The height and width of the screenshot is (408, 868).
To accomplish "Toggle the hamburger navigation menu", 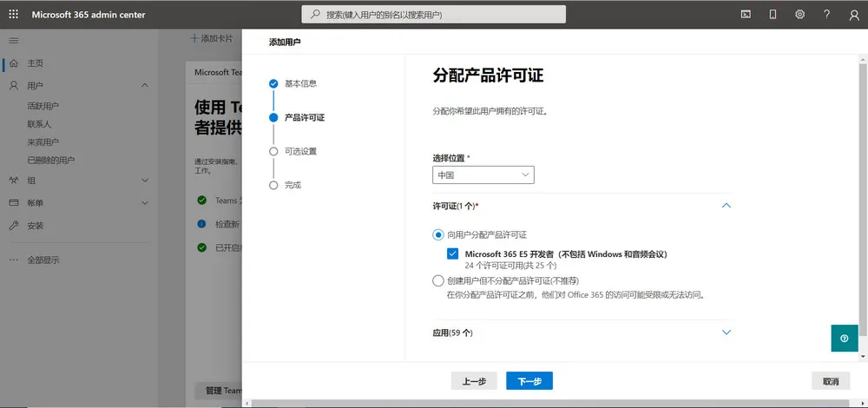I will coord(13,41).
